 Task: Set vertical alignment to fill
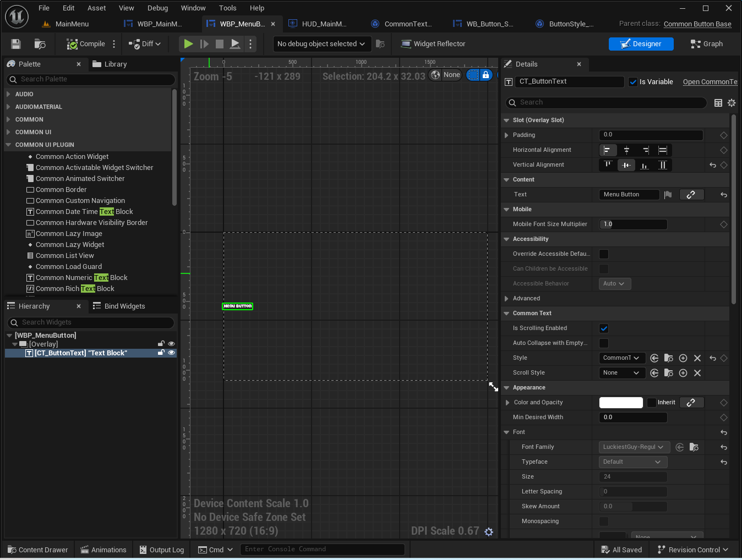[663, 165]
